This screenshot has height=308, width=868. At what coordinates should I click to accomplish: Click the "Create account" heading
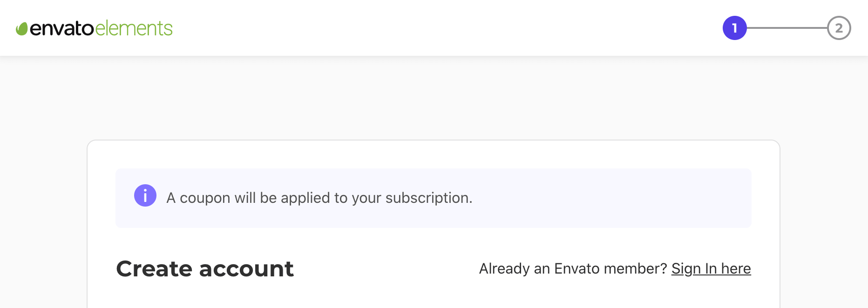click(205, 268)
